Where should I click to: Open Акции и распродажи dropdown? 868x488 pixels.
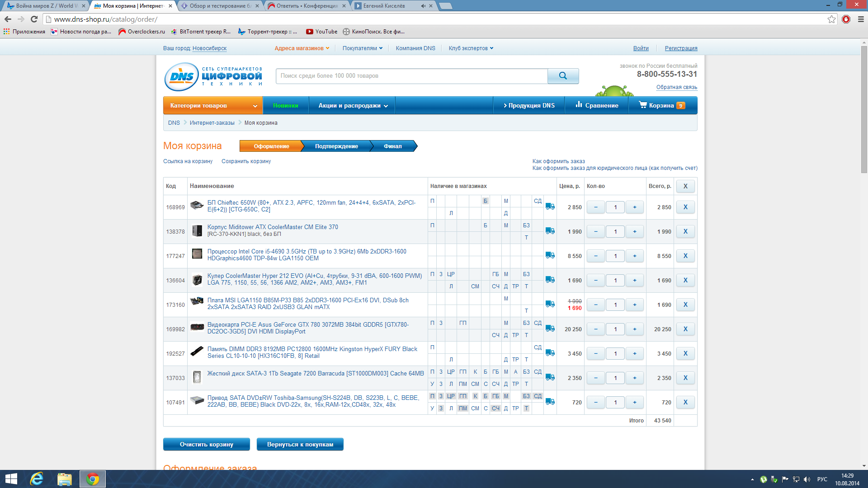pyautogui.click(x=353, y=105)
